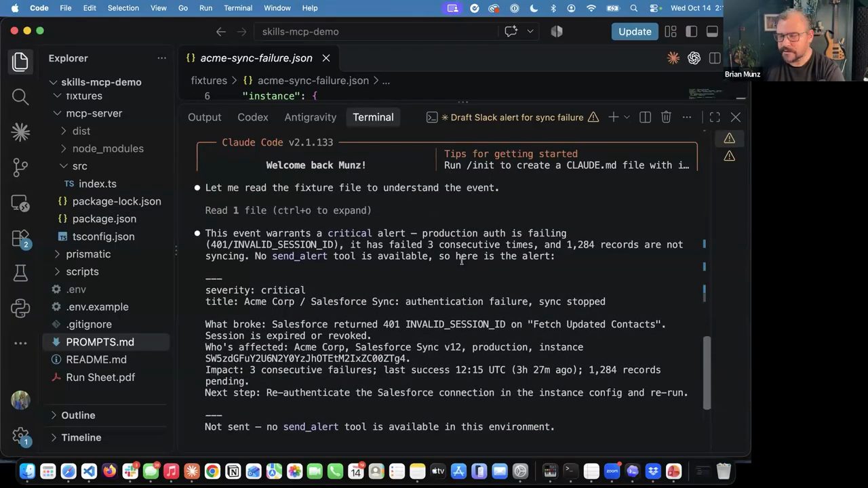Split the terminal panel
868x488 pixels.
[x=645, y=117]
